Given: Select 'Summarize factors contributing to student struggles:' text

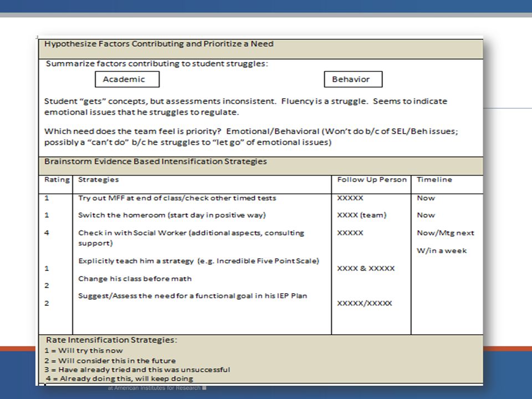Looking at the screenshot, I should 157,63.
